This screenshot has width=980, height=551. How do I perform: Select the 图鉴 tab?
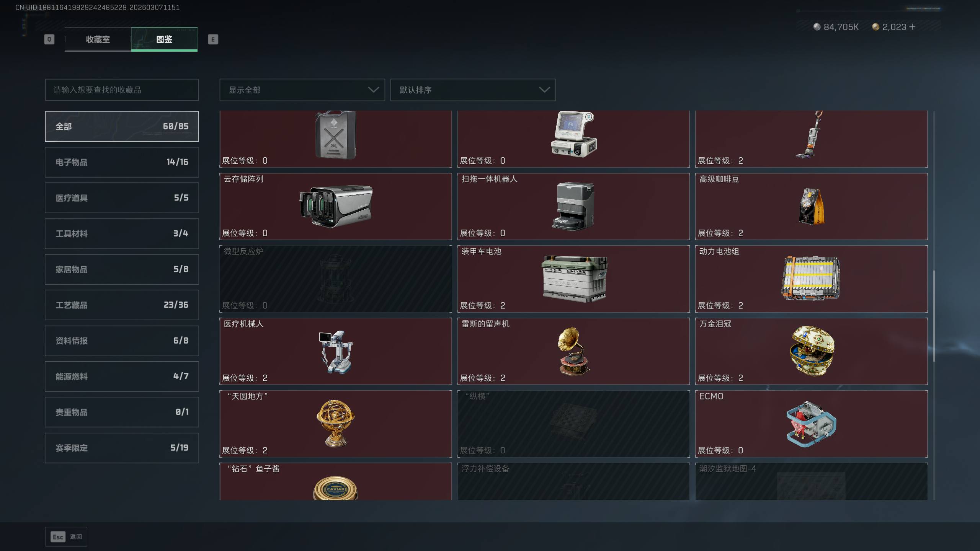coord(164,39)
